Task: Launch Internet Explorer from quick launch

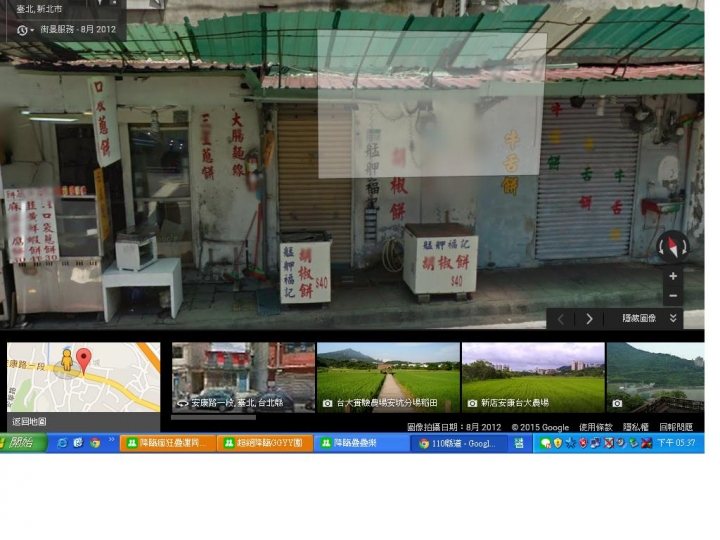Action: (x=62, y=443)
